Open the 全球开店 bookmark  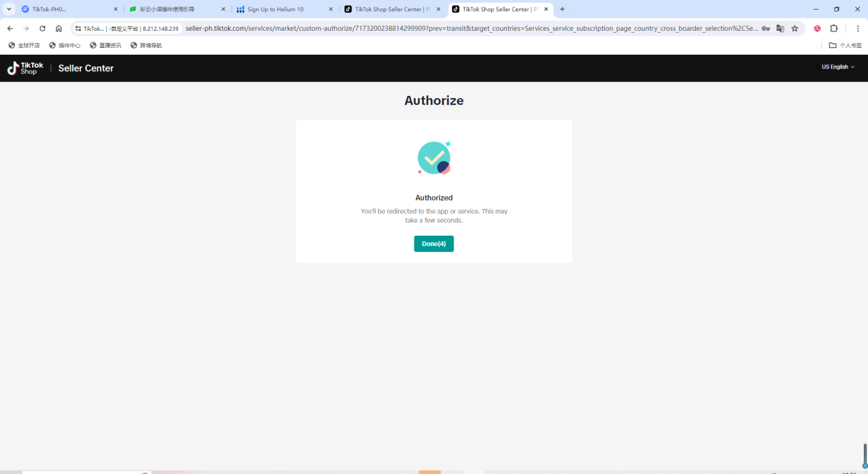24,45
